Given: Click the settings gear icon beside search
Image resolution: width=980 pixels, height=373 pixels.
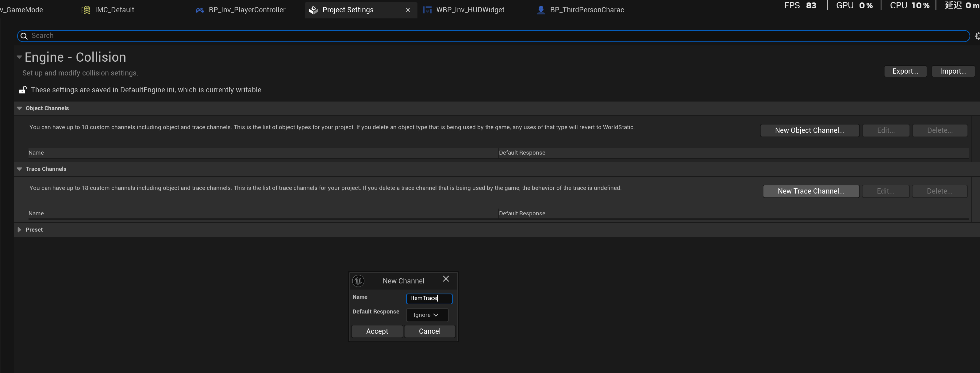Looking at the screenshot, I should (977, 36).
